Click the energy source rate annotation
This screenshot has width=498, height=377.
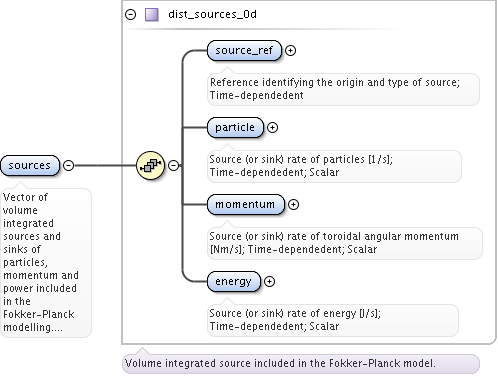333,320
